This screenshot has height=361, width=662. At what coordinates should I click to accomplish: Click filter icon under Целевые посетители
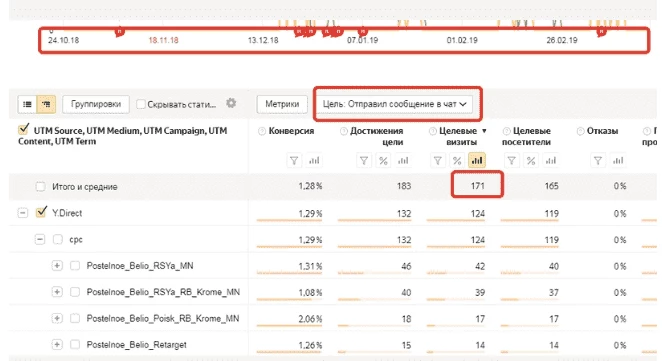(x=512, y=160)
